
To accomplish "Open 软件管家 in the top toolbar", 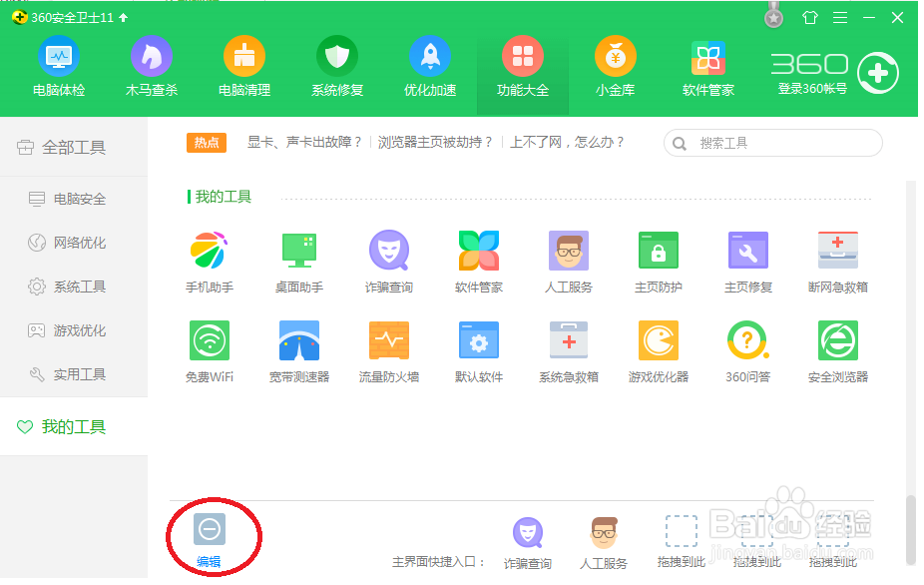I will [x=708, y=67].
